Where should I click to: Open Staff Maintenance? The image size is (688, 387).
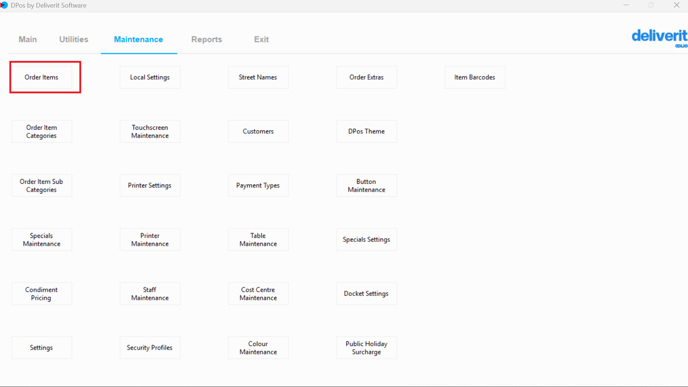(x=150, y=294)
